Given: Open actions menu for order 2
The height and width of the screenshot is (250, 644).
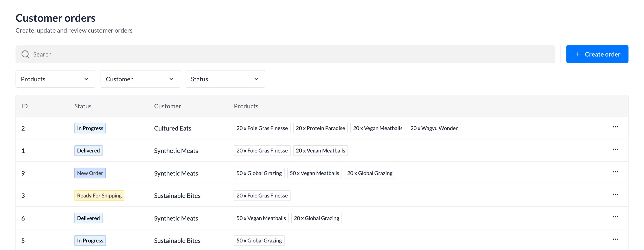Looking at the screenshot, I should click(615, 127).
